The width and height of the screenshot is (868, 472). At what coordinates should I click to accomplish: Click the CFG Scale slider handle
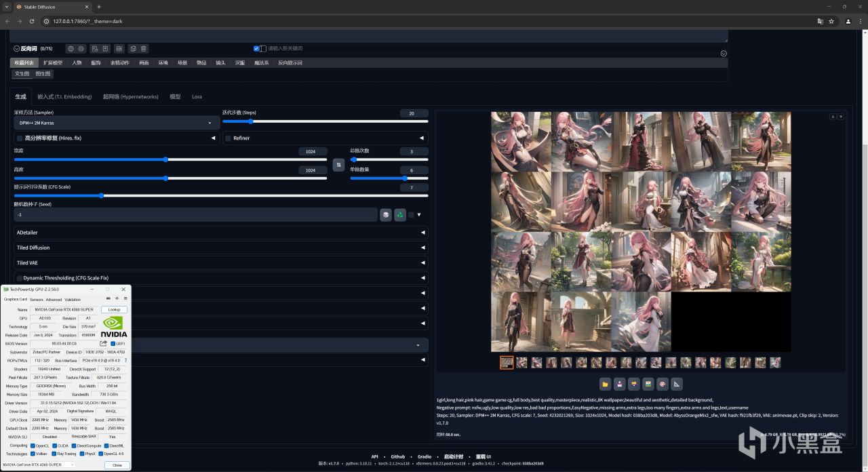(102, 195)
